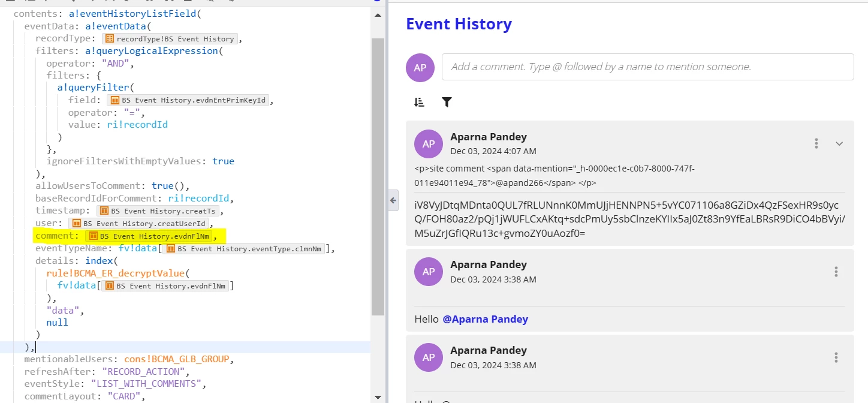The width and height of the screenshot is (868, 403).
Task: Click the ignoreFiltersWithEmptyValues true value
Action: click(x=223, y=161)
